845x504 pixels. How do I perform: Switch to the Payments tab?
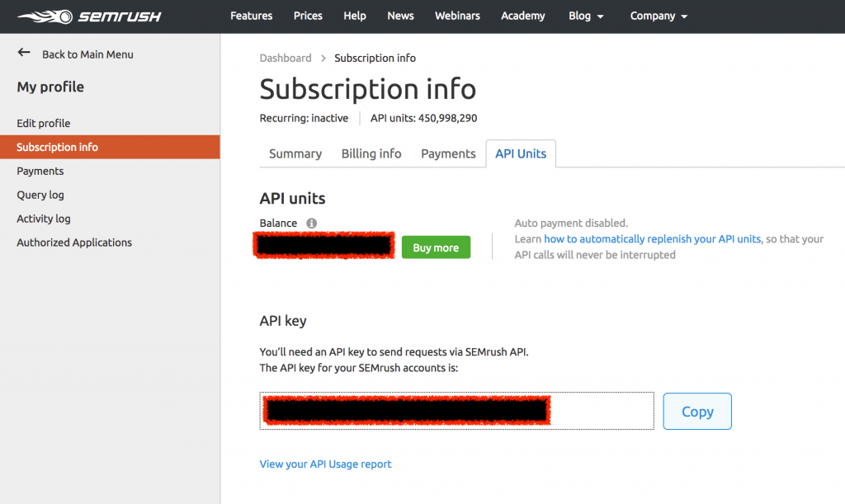click(448, 154)
